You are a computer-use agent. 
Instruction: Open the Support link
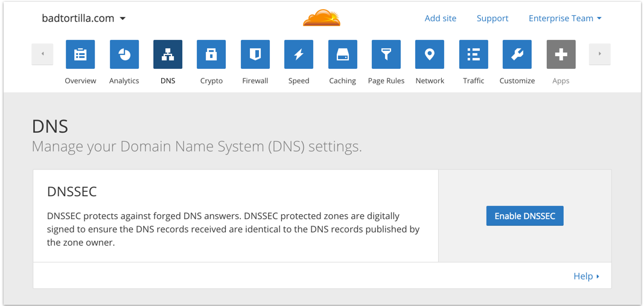(493, 19)
